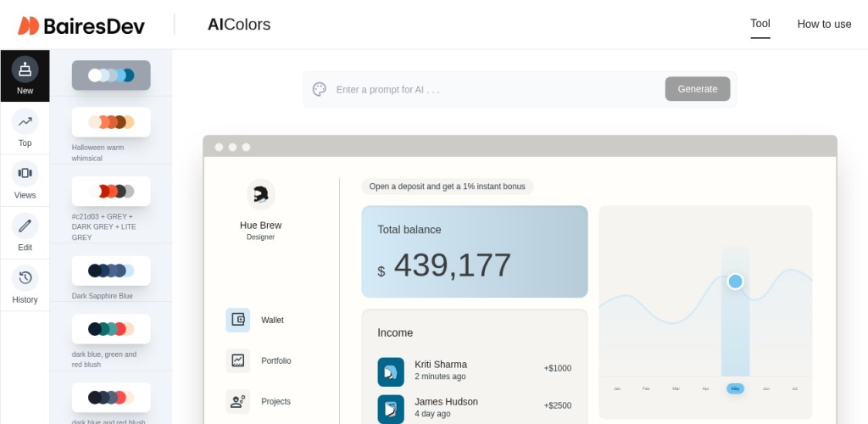Select the Halloween warm whimsical palette
Image resolution: width=868 pixels, height=424 pixels.
(x=111, y=122)
